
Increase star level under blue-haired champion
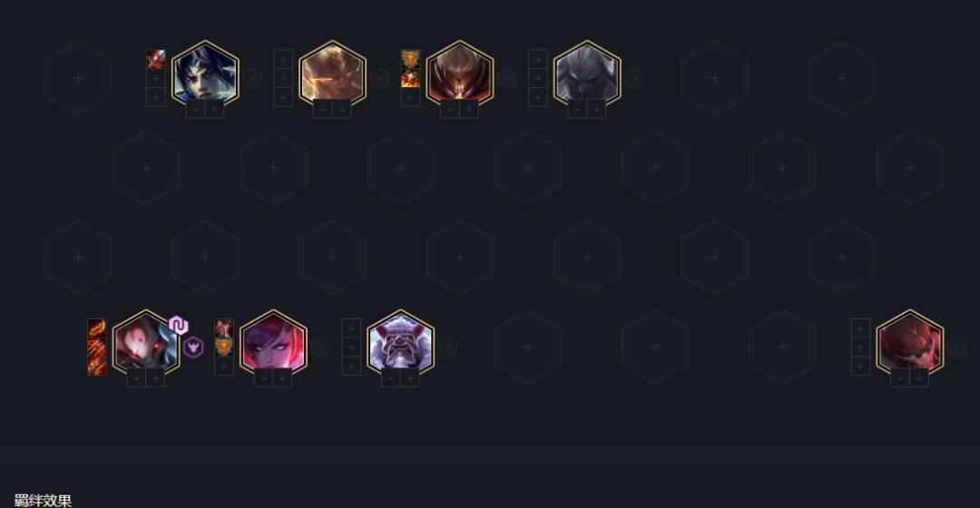pyautogui.click(x=214, y=109)
